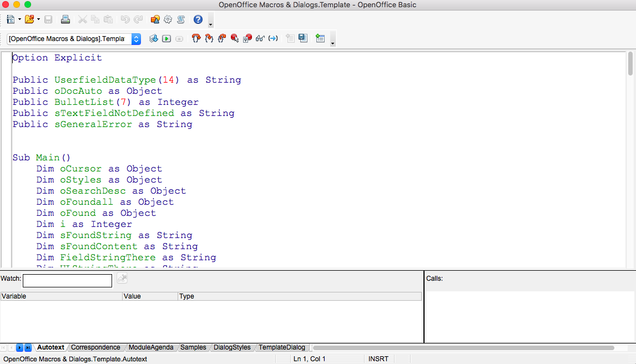Expand the dropdown arrow next to the New icon
This screenshot has height=364, width=636.
pyautogui.click(x=19, y=19)
